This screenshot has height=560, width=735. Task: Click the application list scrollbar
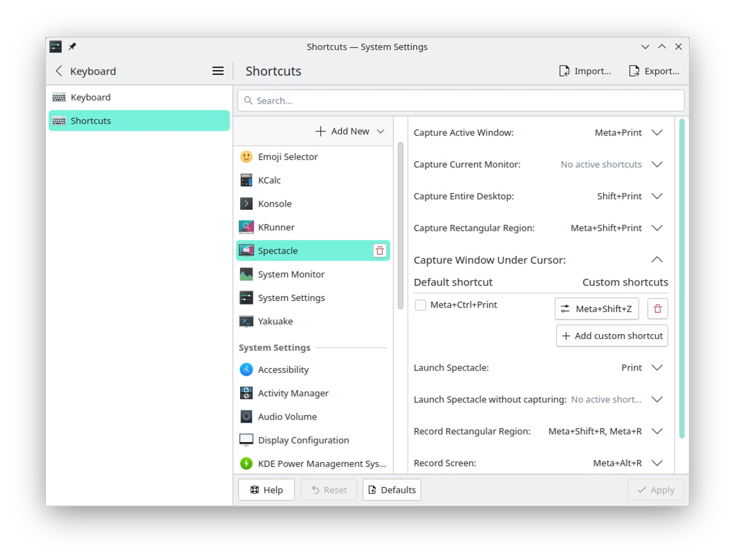click(x=400, y=226)
